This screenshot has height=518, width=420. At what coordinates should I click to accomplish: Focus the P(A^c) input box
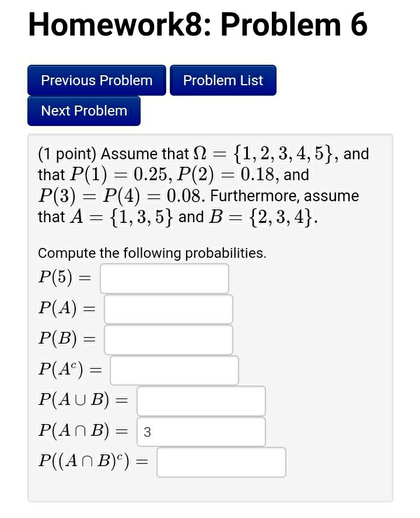click(173, 370)
